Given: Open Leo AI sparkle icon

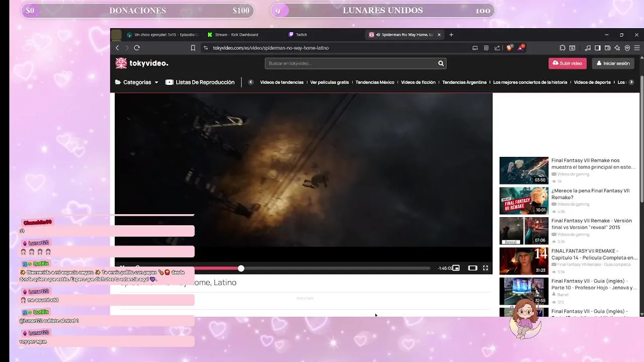Looking at the screenshot, I should pos(617,48).
